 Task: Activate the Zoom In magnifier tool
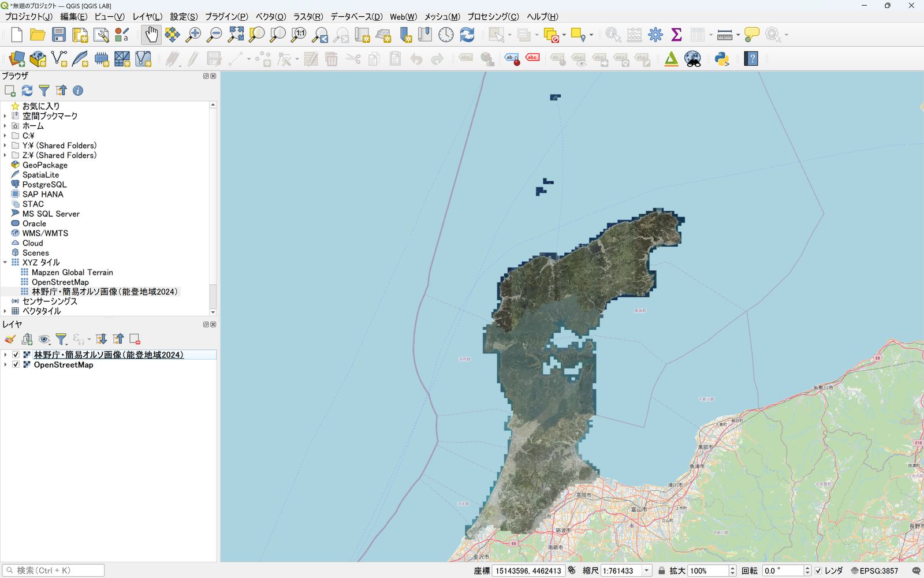193,35
